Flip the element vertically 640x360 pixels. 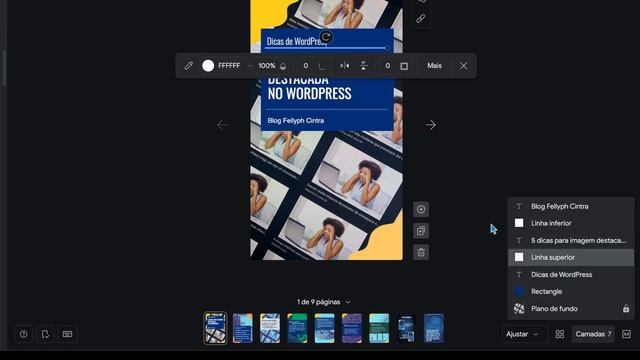pyautogui.click(x=364, y=66)
